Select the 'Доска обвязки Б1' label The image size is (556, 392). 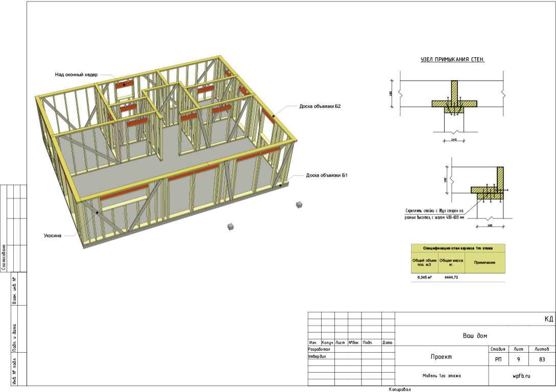click(327, 175)
